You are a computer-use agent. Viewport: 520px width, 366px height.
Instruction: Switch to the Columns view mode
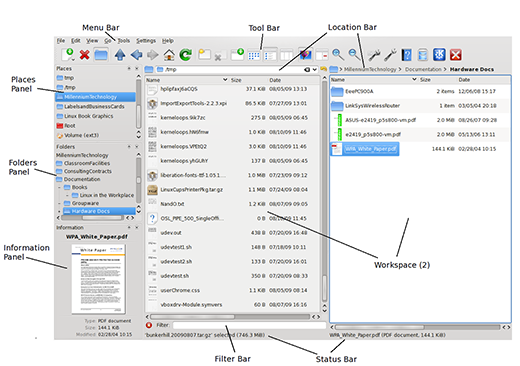coord(286,55)
